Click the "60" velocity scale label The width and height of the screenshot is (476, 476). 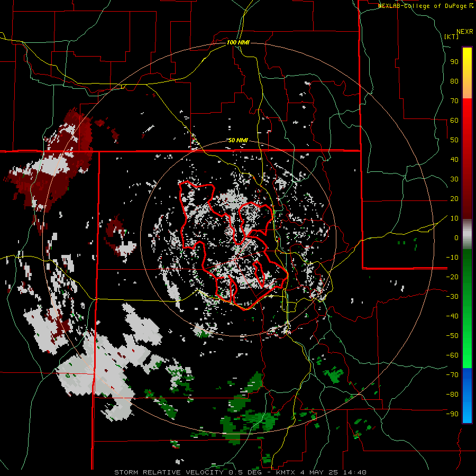454,121
